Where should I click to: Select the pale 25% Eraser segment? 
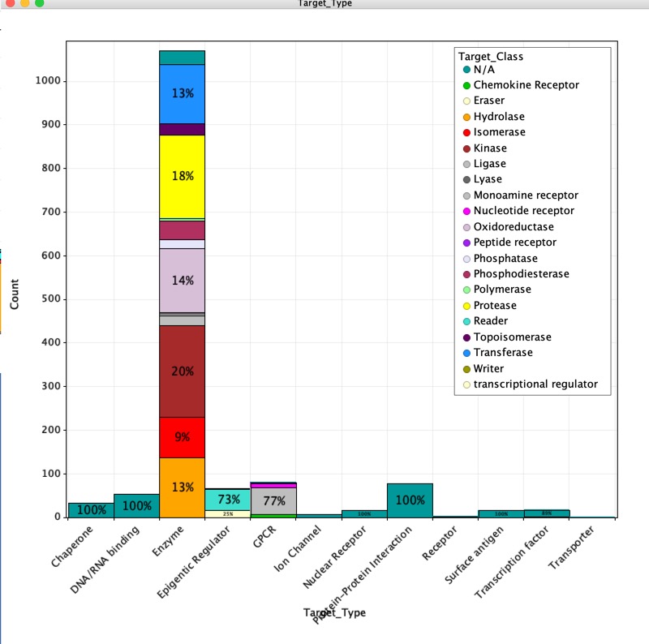(228, 514)
